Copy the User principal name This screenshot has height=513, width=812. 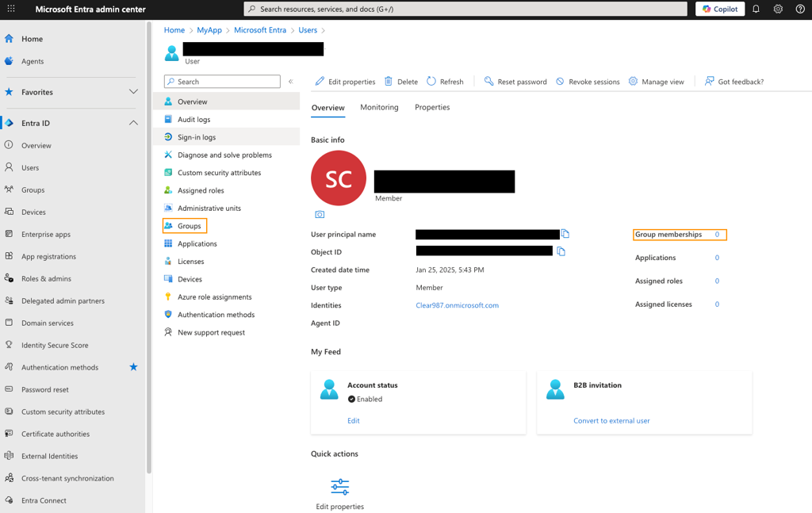point(565,234)
